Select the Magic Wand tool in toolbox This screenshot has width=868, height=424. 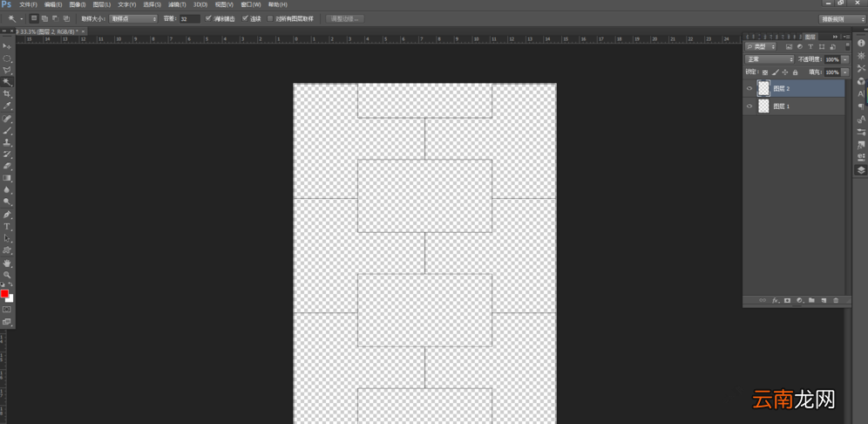tap(7, 82)
